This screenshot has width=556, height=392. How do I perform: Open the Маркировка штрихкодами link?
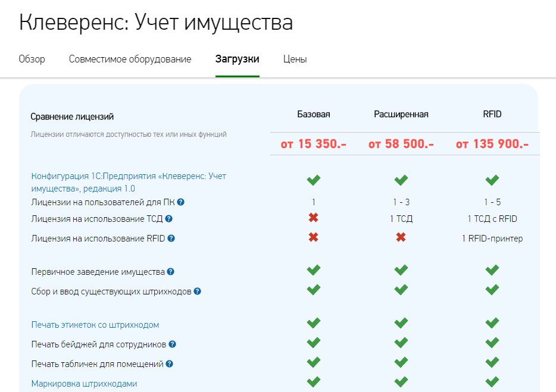click(84, 384)
